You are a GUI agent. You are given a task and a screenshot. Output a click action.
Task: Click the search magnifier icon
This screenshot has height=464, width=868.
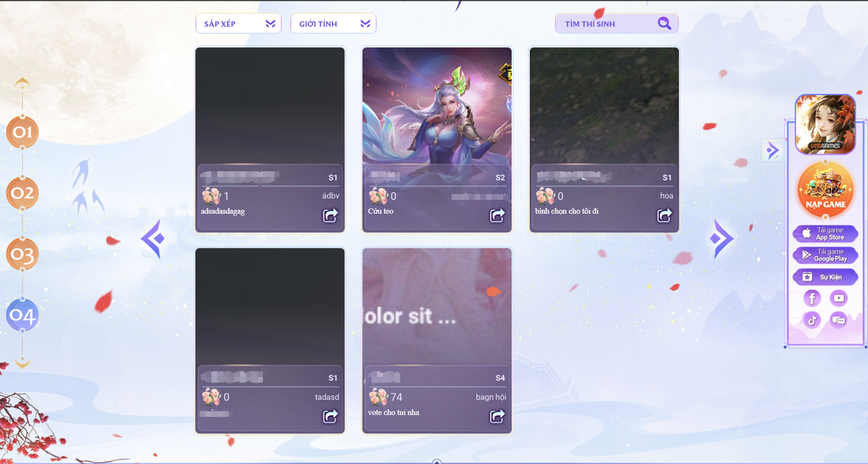coord(665,23)
